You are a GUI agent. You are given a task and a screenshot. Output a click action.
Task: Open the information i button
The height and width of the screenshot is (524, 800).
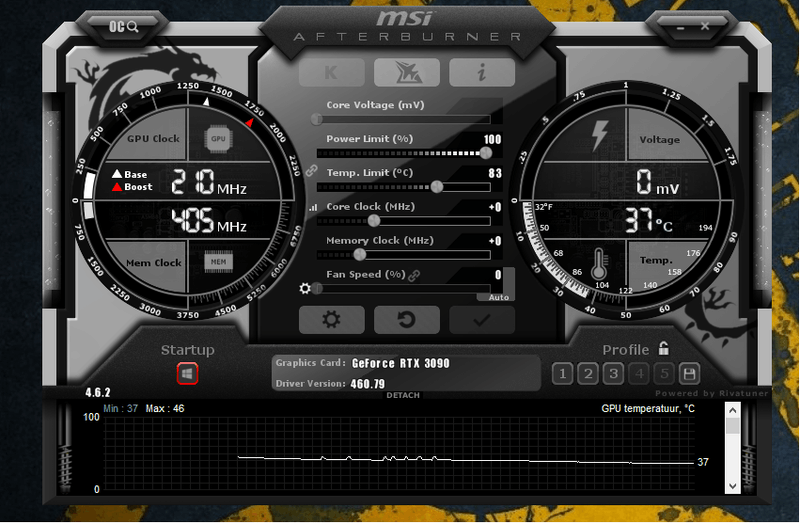[x=482, y=72]
